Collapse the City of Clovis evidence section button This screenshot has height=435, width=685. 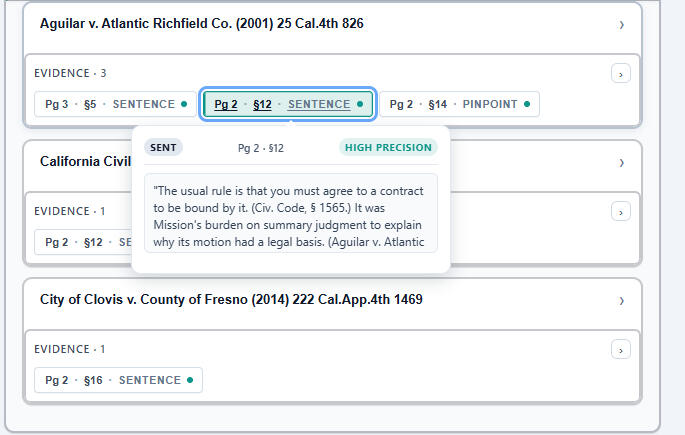pyautogui.click(x=621, y=349)
